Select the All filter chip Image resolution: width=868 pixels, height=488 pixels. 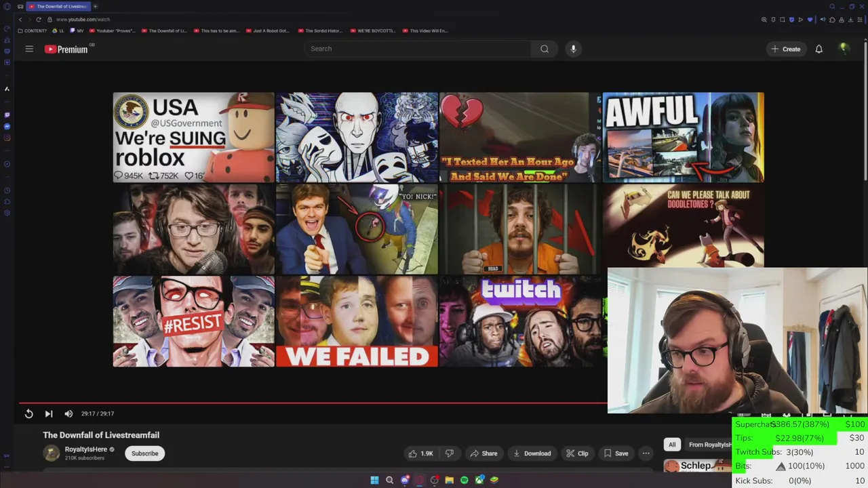[x=672, y=445]
